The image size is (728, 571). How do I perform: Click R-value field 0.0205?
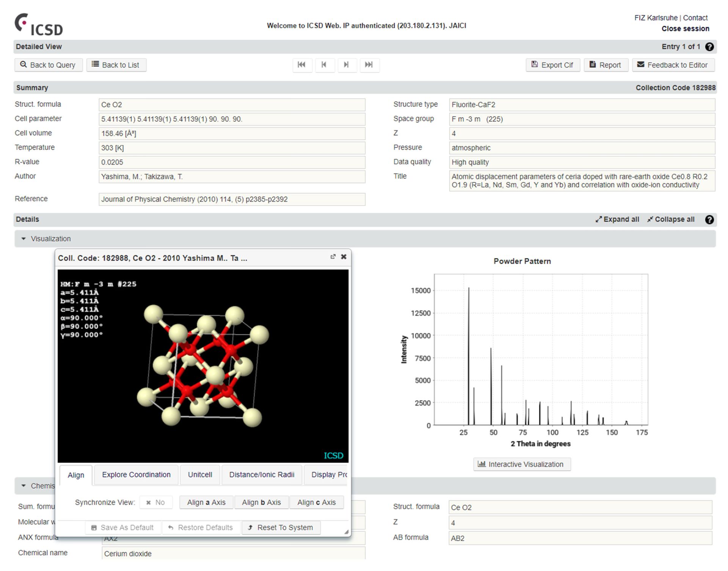coord(232,162)
